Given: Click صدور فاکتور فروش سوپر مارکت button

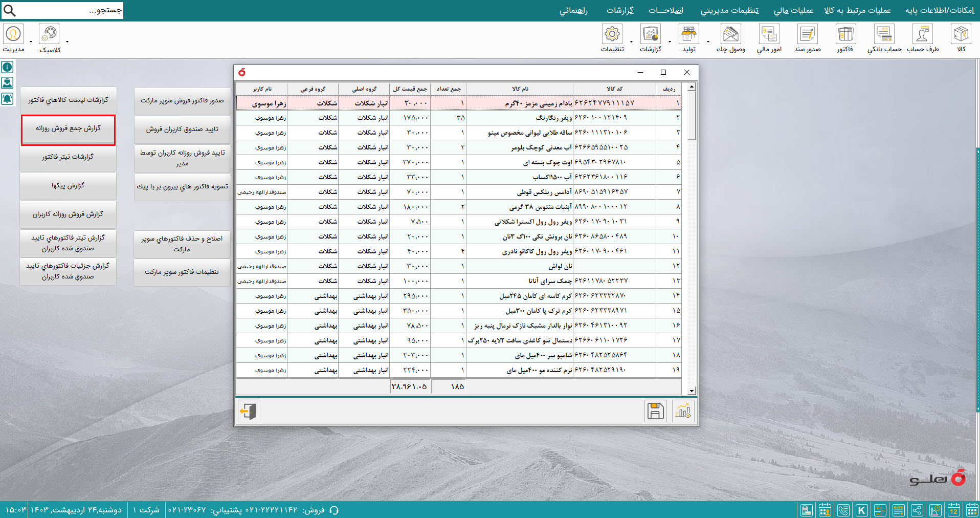Looking at the screenshot, I should (x=182, y=101).
